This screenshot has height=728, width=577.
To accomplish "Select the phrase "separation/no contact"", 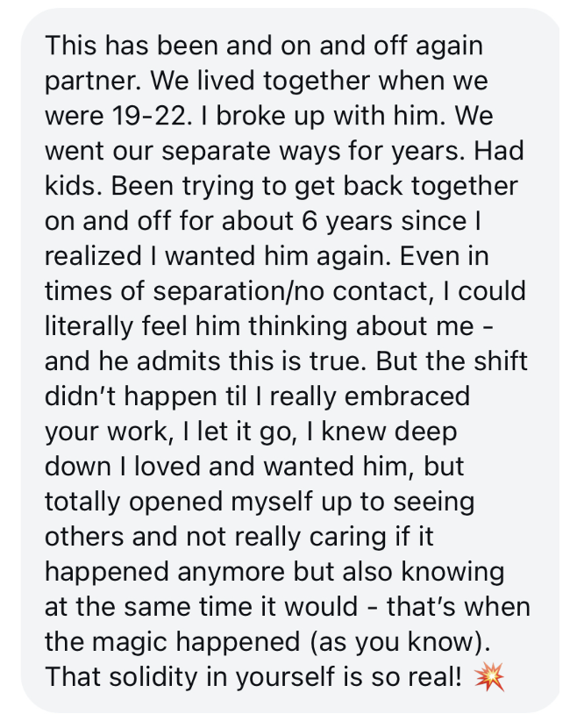I will point(290,291).
